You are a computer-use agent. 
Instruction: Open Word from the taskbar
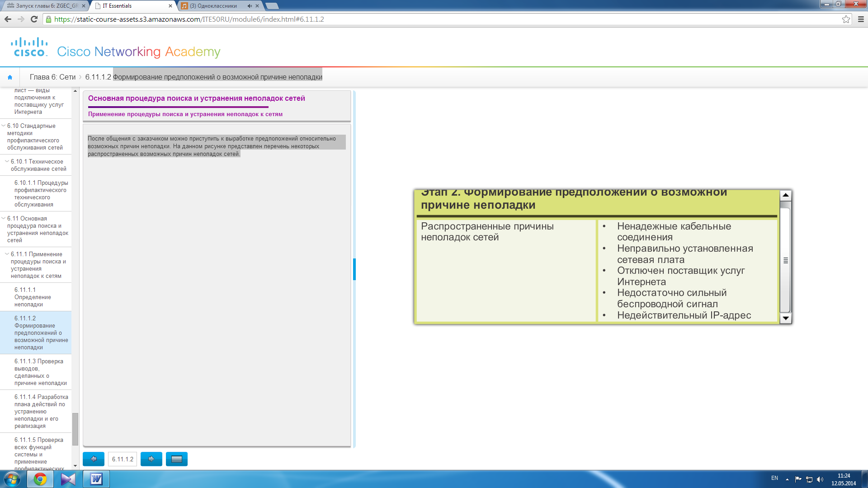(x=96, y=479)
